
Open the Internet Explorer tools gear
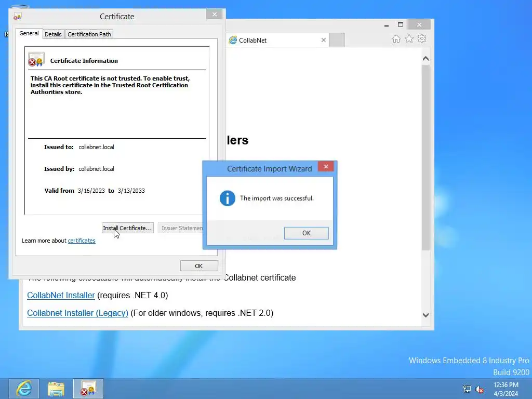click(422, 38)
